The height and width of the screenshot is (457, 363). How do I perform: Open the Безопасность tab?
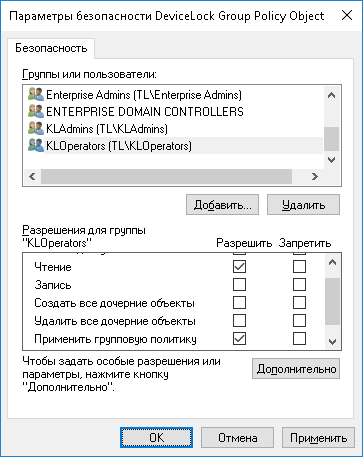tap(51, 48)
